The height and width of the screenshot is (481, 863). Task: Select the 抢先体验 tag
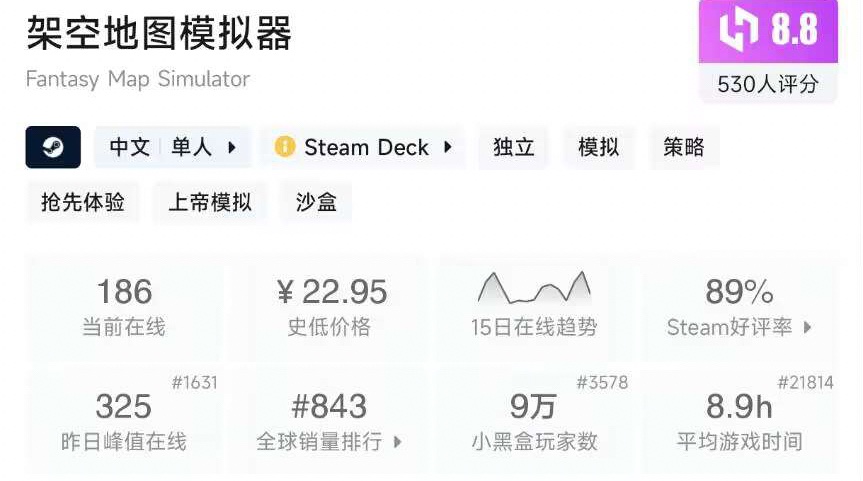(83, 202)
